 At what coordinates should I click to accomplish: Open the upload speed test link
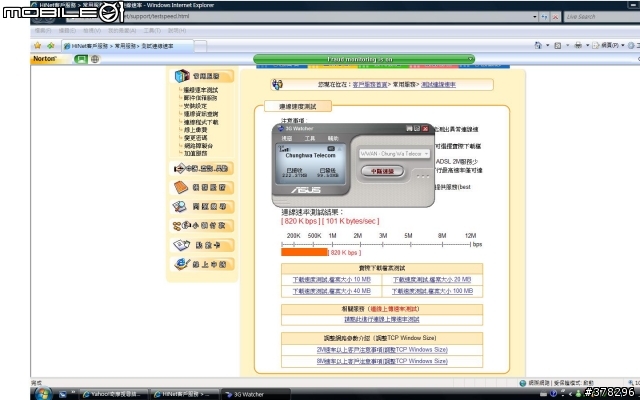point(382,320)
